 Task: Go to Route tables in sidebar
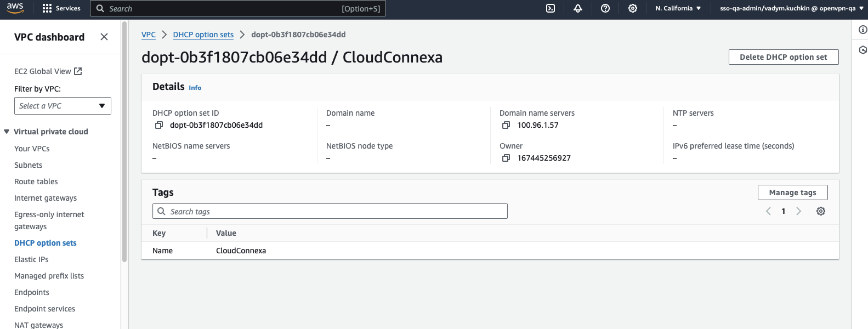(x=36, y=181)
